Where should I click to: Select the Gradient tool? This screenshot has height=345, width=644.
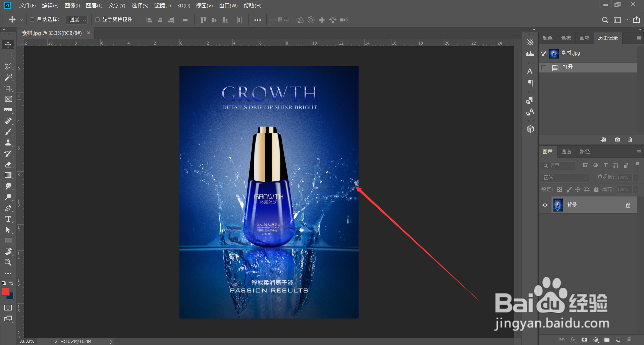tap(8, 175)
